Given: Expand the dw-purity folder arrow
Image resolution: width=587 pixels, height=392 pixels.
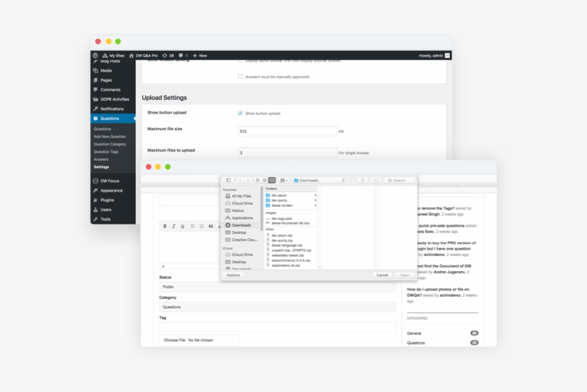Looking at the screenshot, I should tap(315, 200).
